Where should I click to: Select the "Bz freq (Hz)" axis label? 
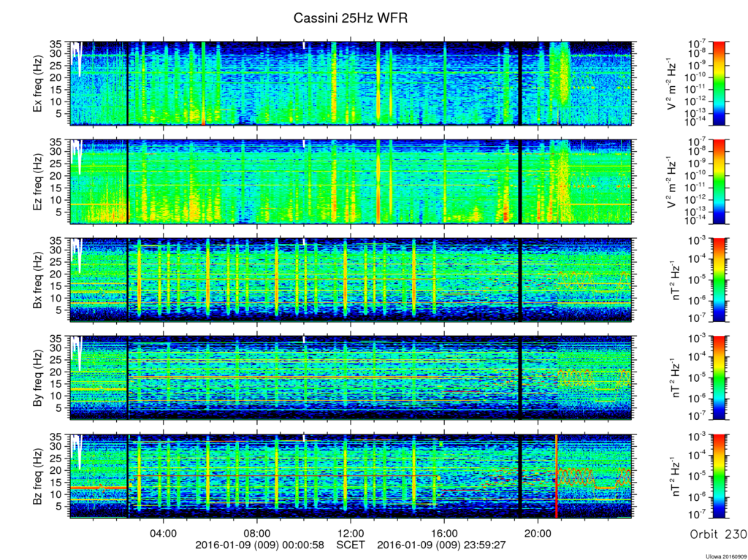[x=37, y=476]
